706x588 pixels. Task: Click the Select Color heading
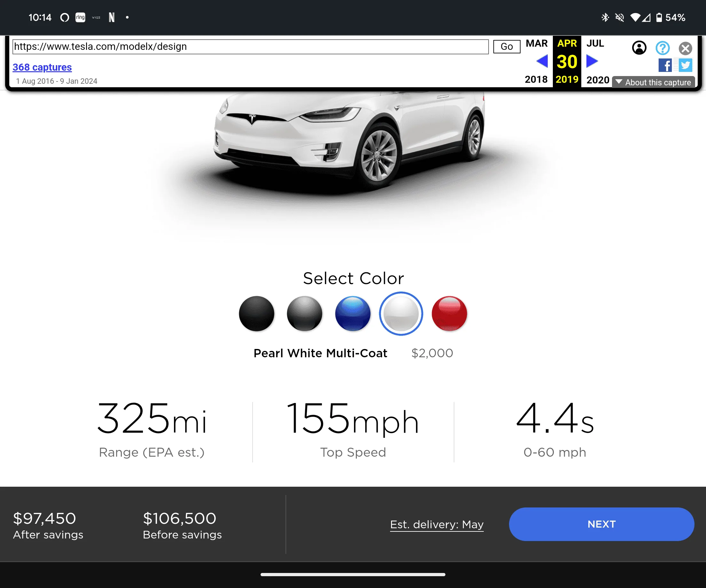coord(353,278)
